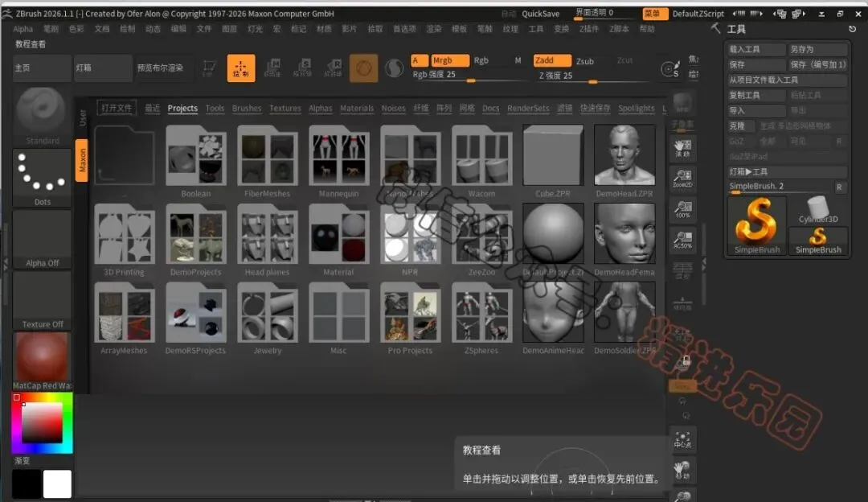
Task: Click the 灯箱 LightBox button
Action: pyautogui.click(x=103, y=68)
